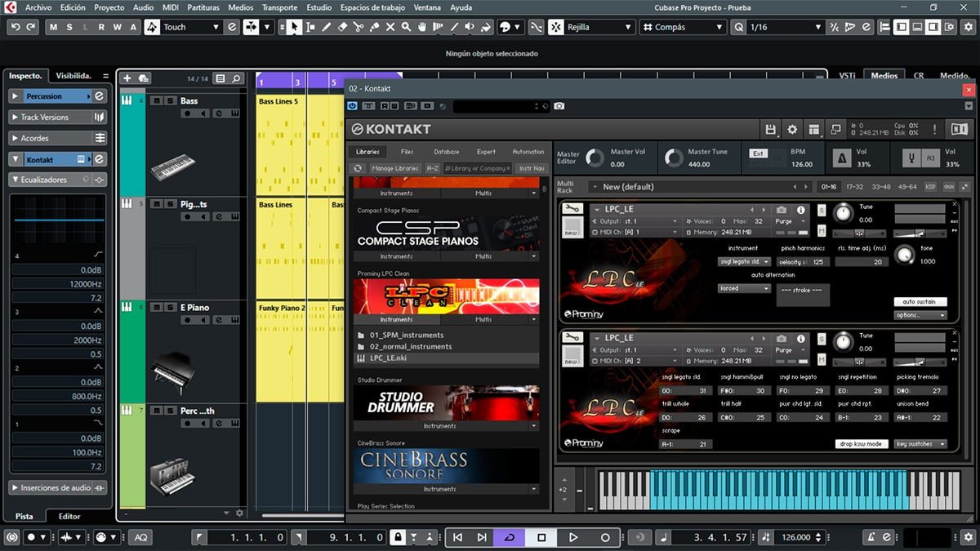Toggle the cycle loop button in transport

[x=510, y=537]
